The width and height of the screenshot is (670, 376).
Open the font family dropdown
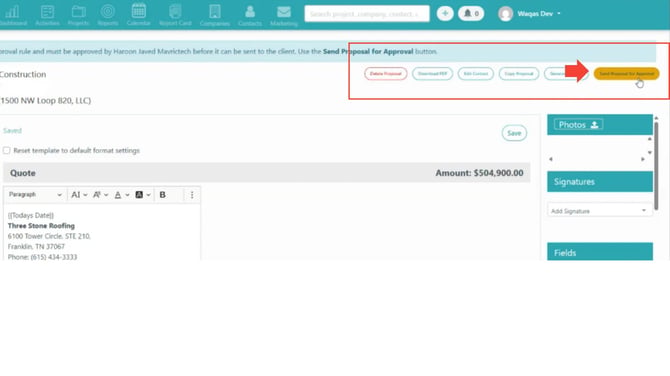point(100,195)
